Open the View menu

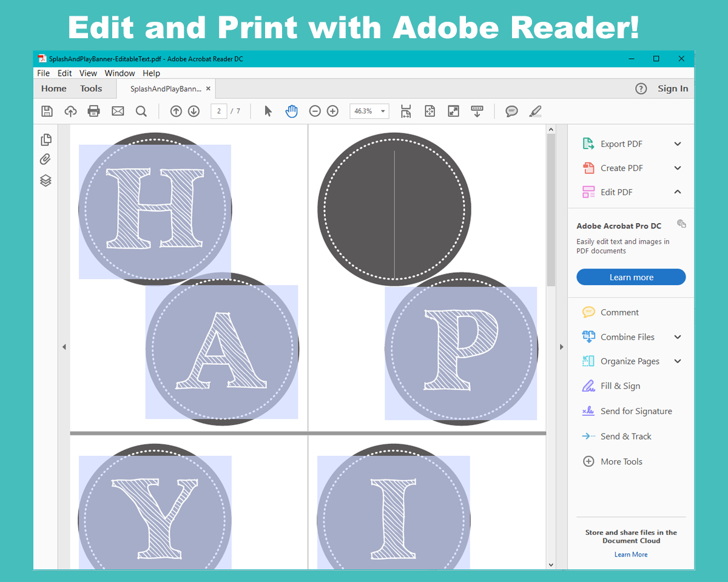coord(88,73)
